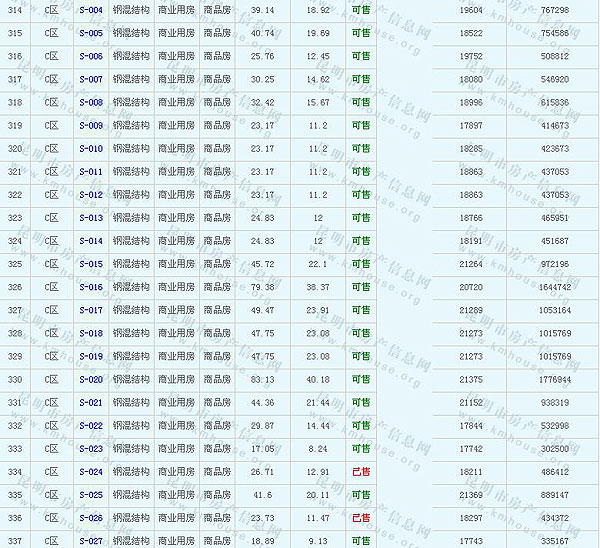Image resolution: width=600 pixels, height=548 pixels.
Task: Open the S-027 unit link
Action: [90, 541]
